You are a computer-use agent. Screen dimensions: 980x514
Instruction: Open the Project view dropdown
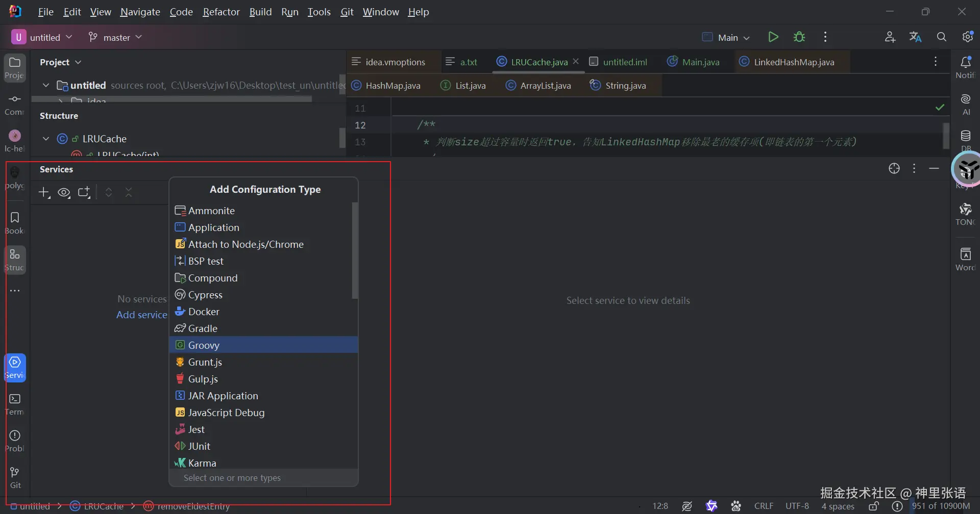click(x=61, y=62)
